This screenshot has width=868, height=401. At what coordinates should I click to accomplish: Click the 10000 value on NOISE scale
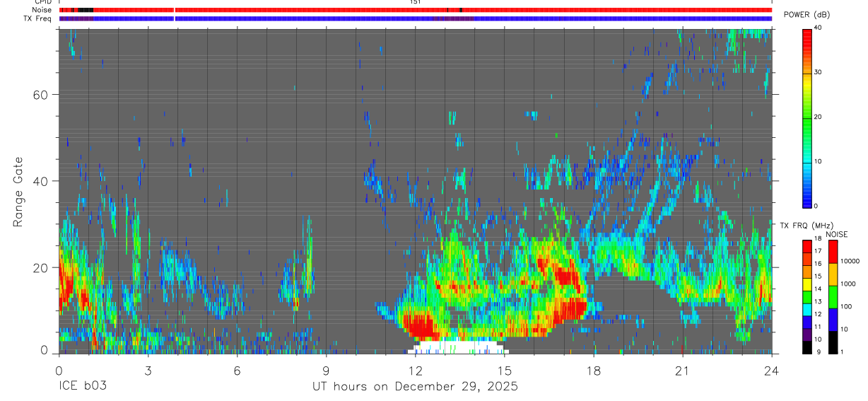click(x=851, y=261)
